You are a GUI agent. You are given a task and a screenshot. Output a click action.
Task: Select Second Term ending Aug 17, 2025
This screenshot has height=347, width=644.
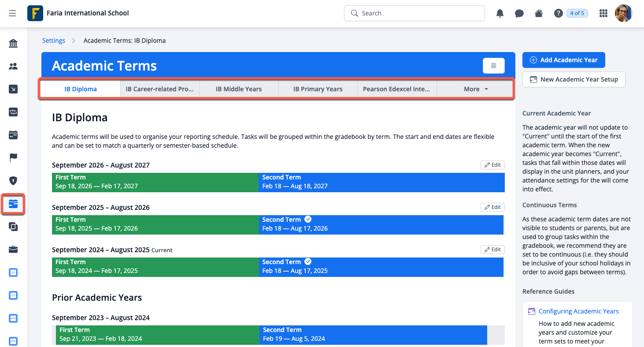[381, 266]
